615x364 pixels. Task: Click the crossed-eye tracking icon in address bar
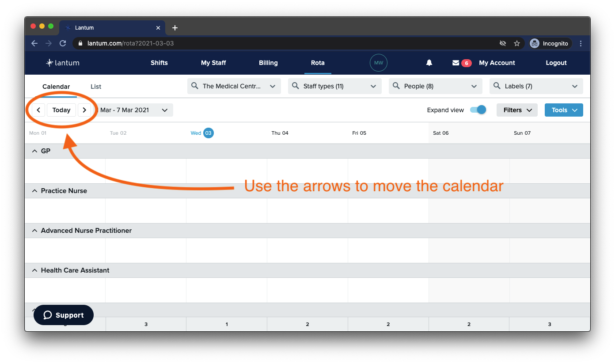point(502,43)
